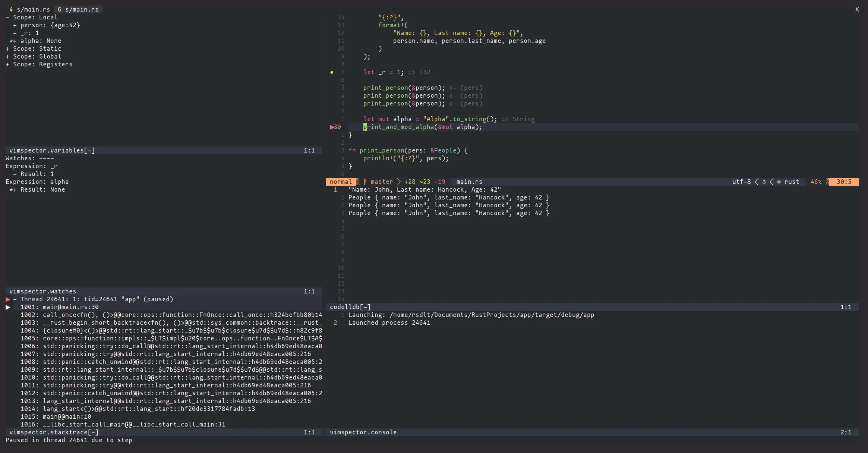Expand the 'person: {age:42}' variable

(x=15, y=25)
